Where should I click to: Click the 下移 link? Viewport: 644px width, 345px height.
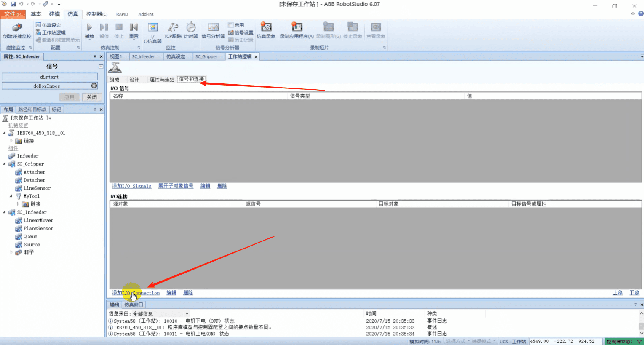coord(634,293)
